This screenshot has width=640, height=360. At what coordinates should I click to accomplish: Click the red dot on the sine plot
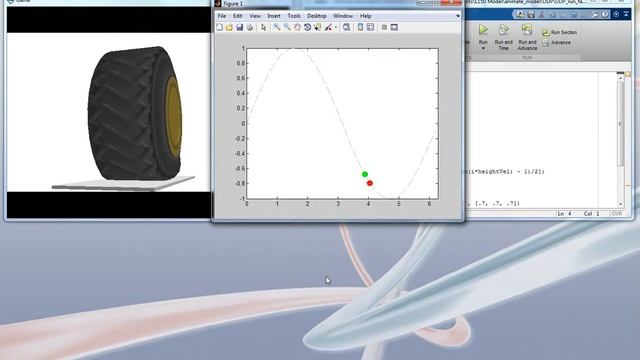point(370,183)
